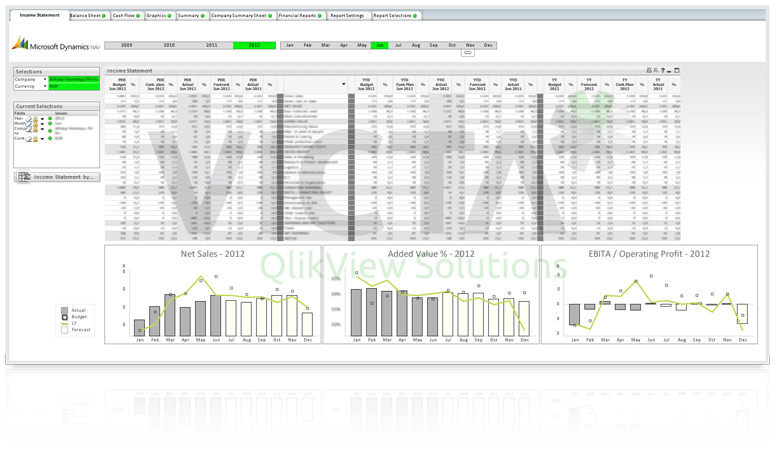This screenshot has width=780, height=467.
Task: Select the Income Statement tab
Action: click(39, 15)
